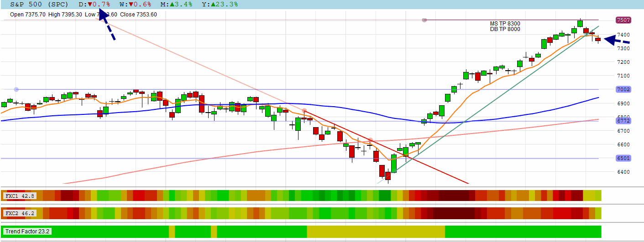Click the MS TP 8300 annotation
Image resolution: width=644 pixels, height=242 pixels.
pyautogui.click(x=505, y=24)
